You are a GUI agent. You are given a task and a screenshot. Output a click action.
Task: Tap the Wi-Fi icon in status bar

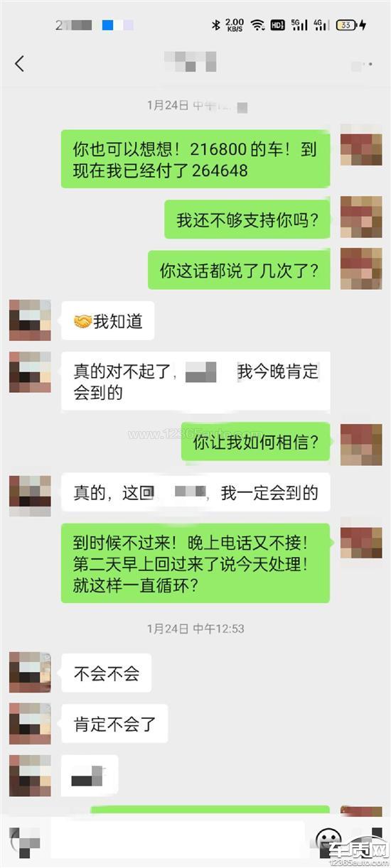coord(257,25)
